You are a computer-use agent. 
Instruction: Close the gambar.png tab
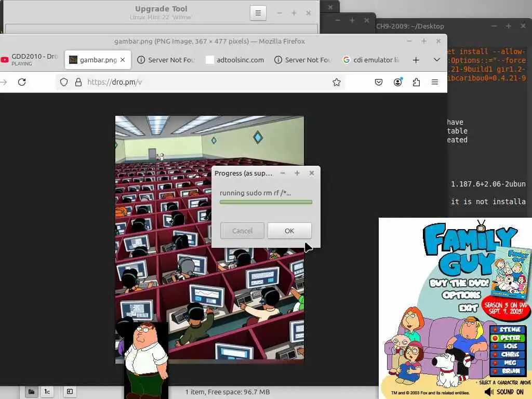123,60
